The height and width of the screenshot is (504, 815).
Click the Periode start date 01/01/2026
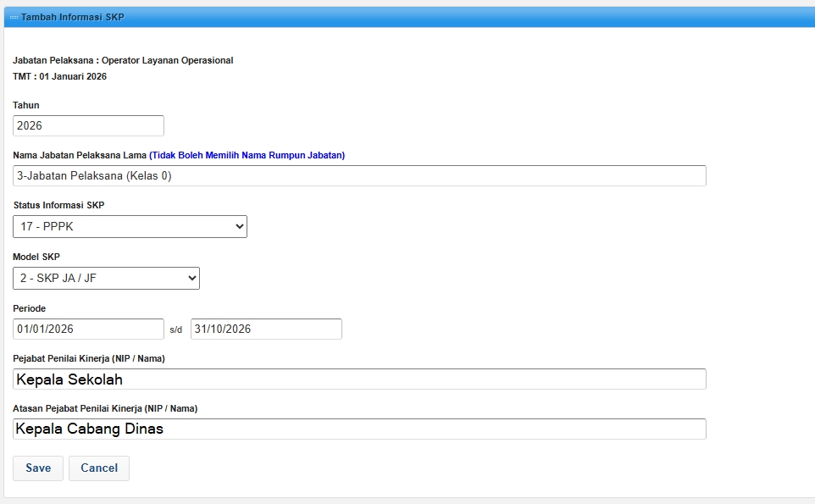click(x=88, y=329)
